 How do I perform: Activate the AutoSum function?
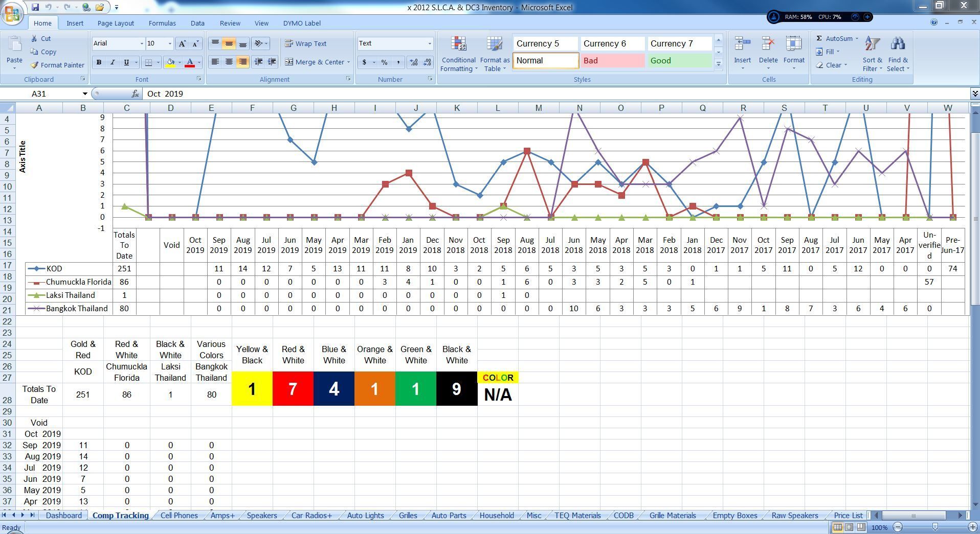(837, 38)
